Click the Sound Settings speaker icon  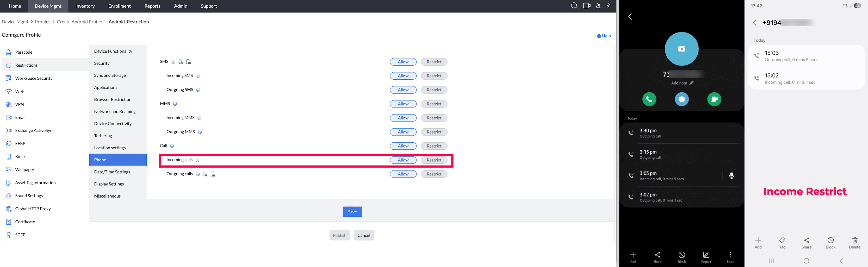(9, 196)
